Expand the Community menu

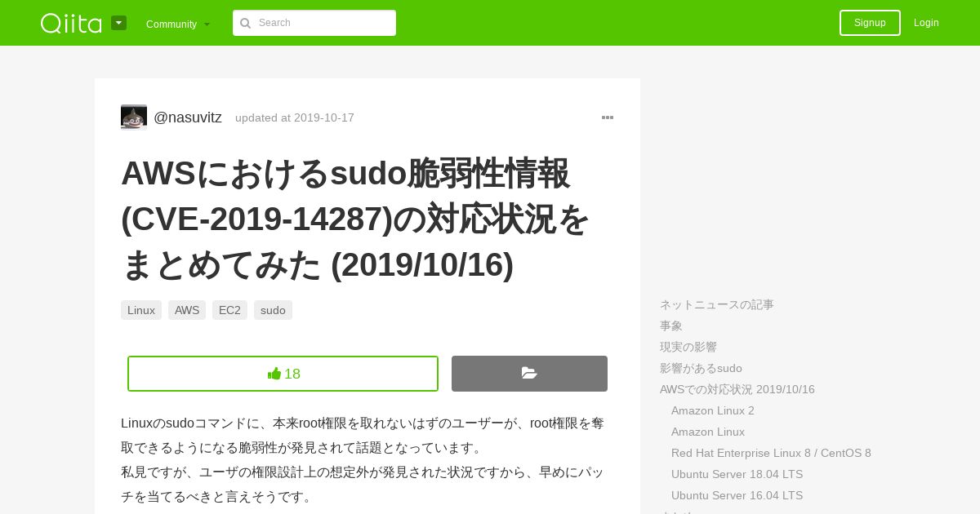pos(178,24)
